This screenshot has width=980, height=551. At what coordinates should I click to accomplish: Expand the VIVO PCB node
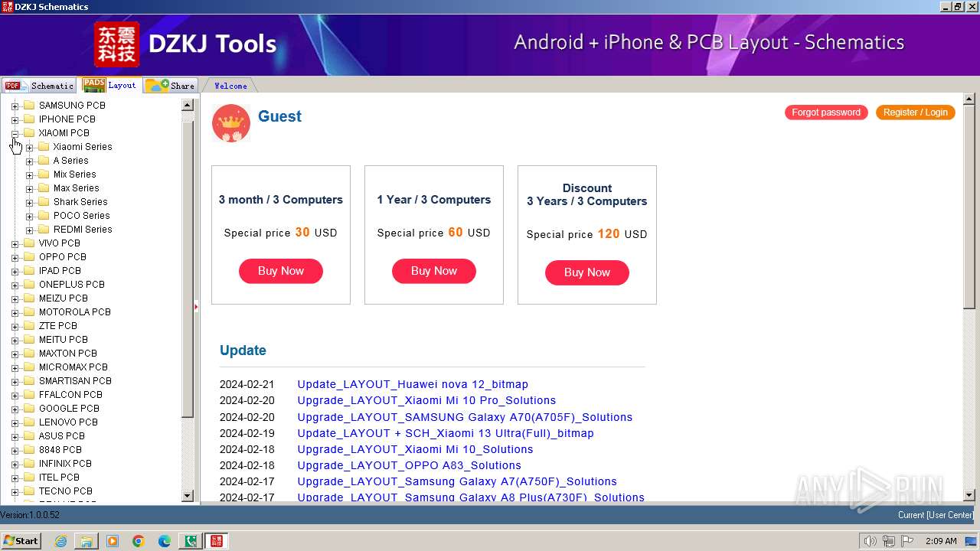point(15,243)
